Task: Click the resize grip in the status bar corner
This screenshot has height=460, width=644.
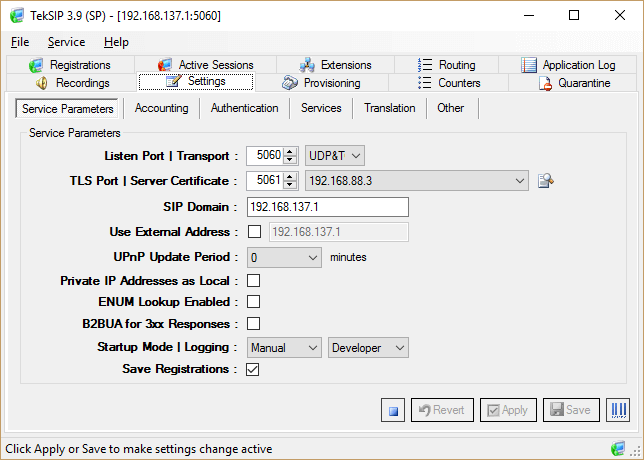Action: coord(633,451)
